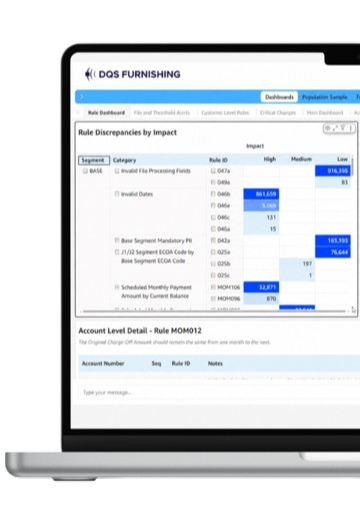Click the Medium impact column header
This screenshot has height=520, width=360.
[x=301, y=159]
